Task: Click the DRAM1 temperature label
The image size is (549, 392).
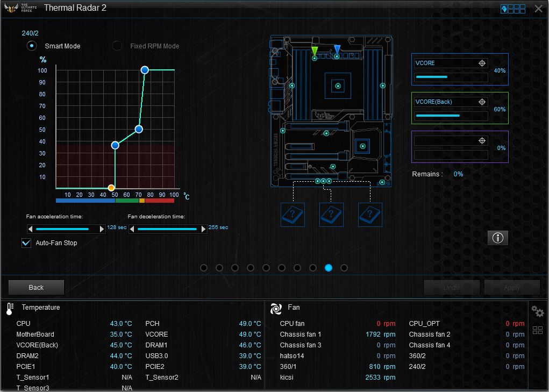Action: [156, 345]
